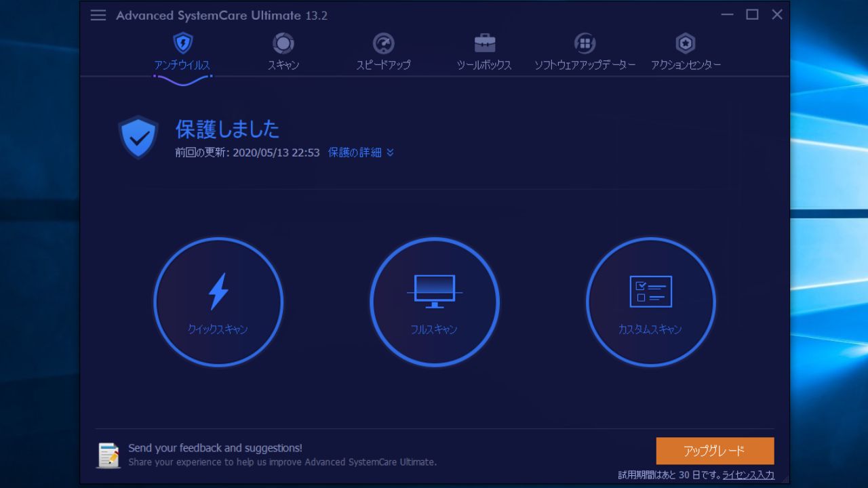Click the Scan circle icon
Image resolution: width=868 pixels, height=488 pixels.
click(283, 43)
